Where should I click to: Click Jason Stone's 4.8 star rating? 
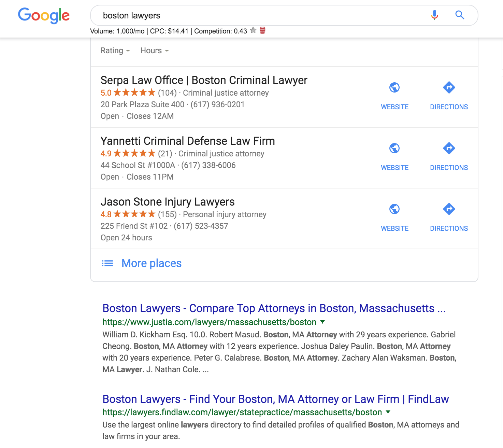(128, 214)
